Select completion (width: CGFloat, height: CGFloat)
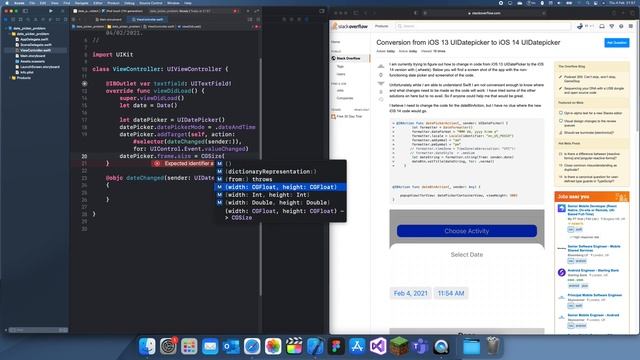Viewport: 640px width, 360px height. 280,187
